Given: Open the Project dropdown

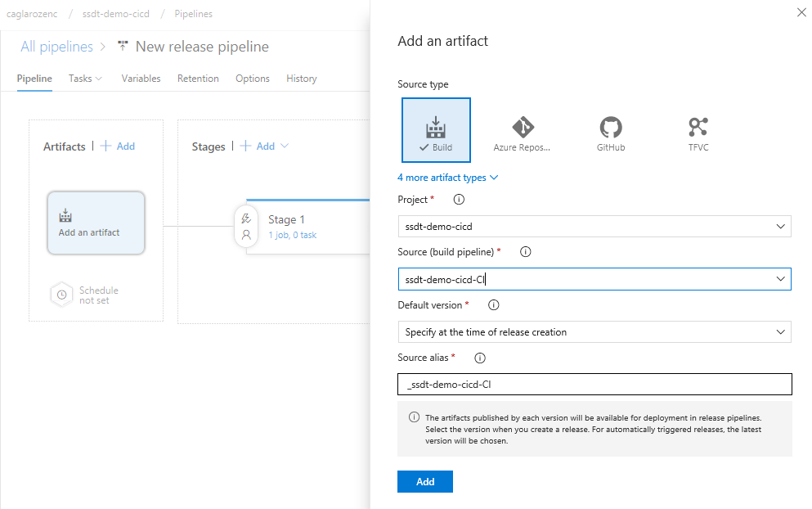Looking at the screenshot, I should (594, 226).
